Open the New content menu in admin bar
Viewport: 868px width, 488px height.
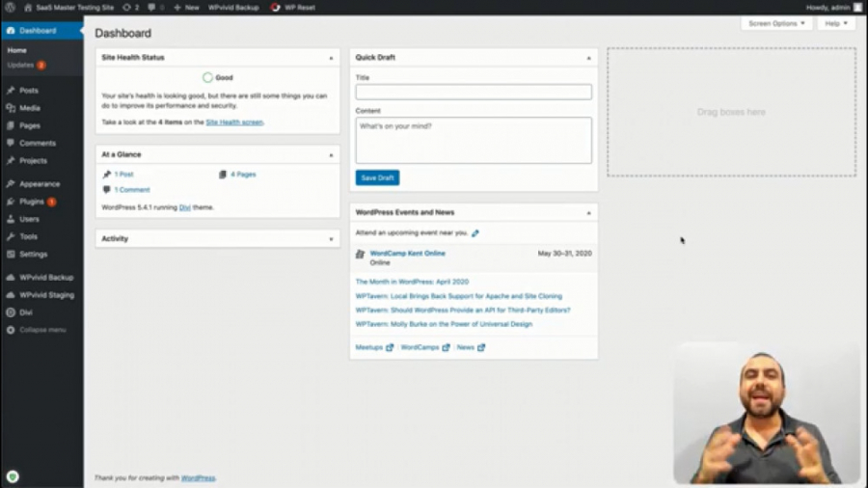pos(186,7)
